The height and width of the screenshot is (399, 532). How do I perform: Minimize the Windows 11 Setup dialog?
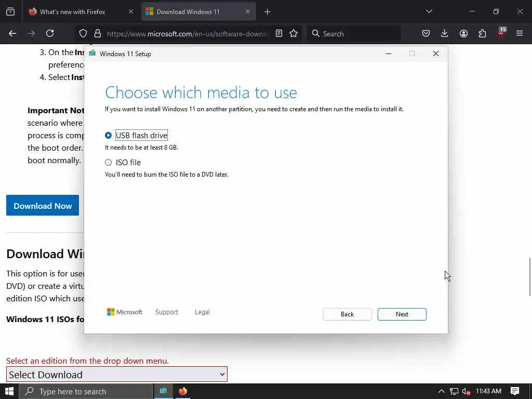click(x=389, y=54)
